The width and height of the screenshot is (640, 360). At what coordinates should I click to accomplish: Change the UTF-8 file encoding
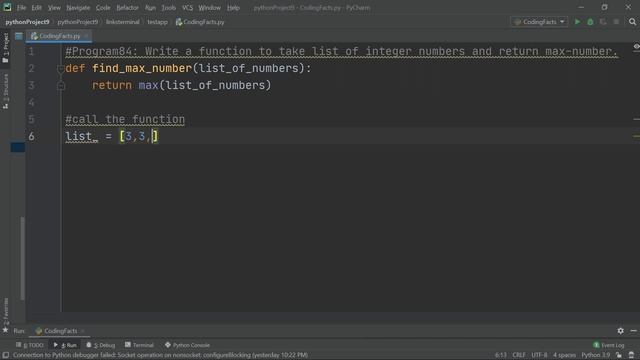click(539, 355)
